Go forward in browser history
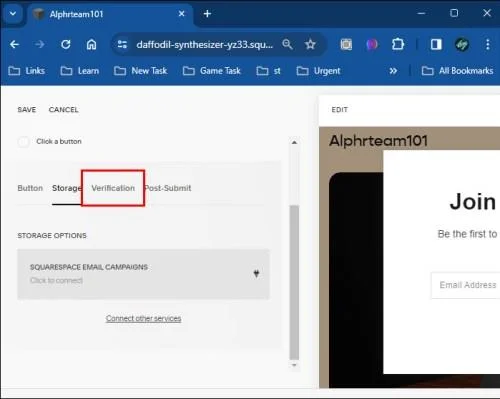Screen dimensions: 500x399 pyautogui.click(x=40, y=44)
